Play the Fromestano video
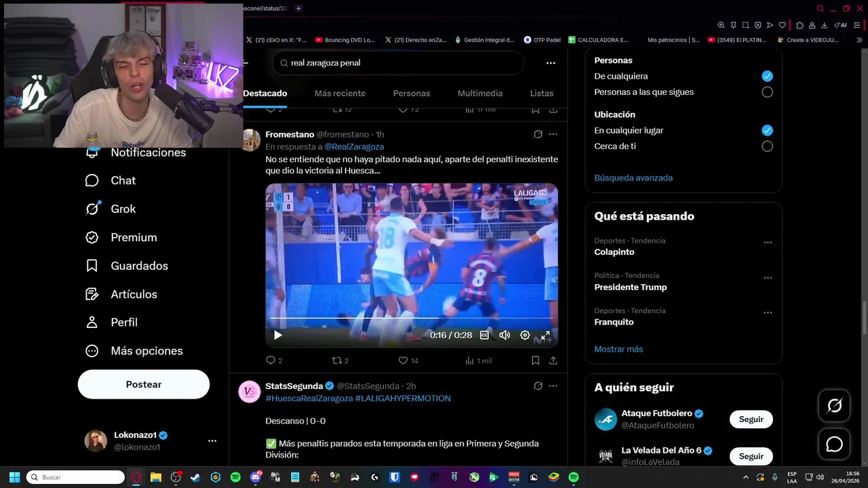Viewport: 868px width, 488px height. [x=277, y=335]
